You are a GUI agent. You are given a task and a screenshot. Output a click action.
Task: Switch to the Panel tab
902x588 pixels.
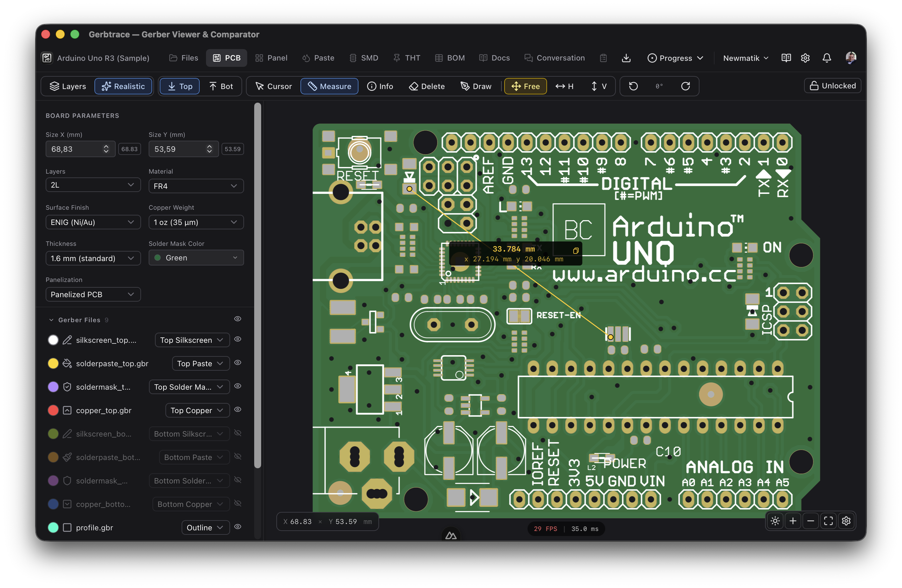click(x=271, y=58)
